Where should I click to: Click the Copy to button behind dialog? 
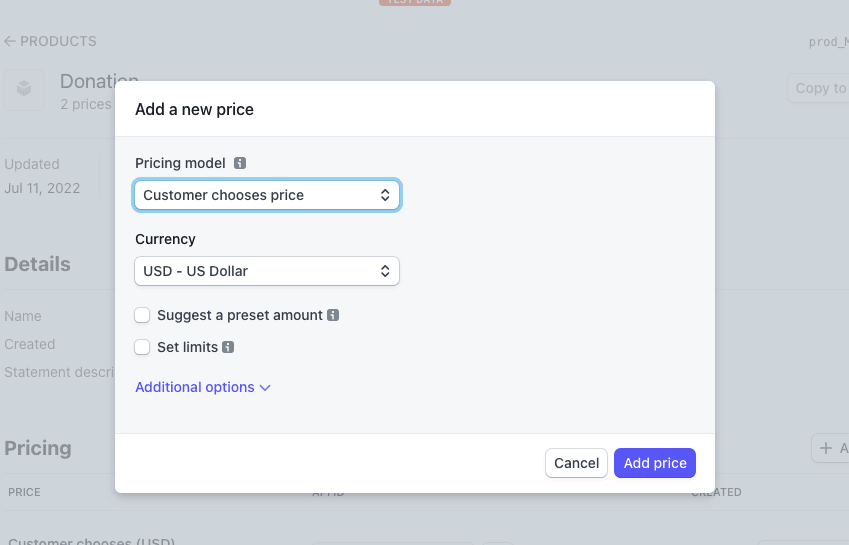(x=818, y=88)
